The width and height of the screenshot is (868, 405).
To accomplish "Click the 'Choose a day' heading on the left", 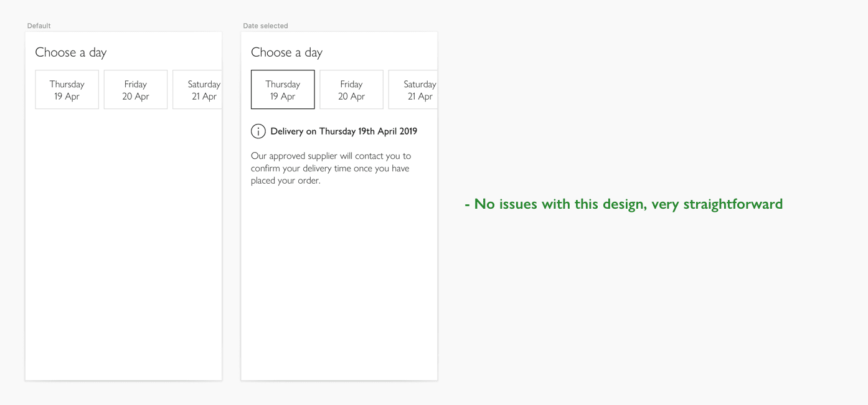I will [x=70, y=52].
